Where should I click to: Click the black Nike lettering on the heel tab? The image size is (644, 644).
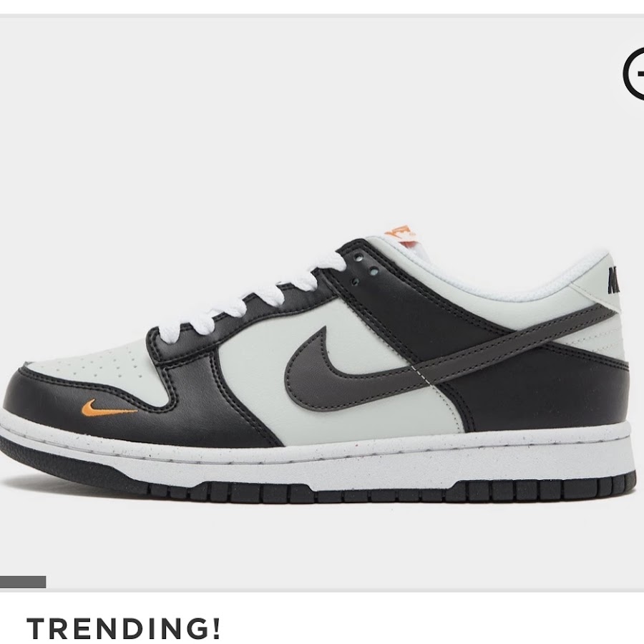pos(614,278)
